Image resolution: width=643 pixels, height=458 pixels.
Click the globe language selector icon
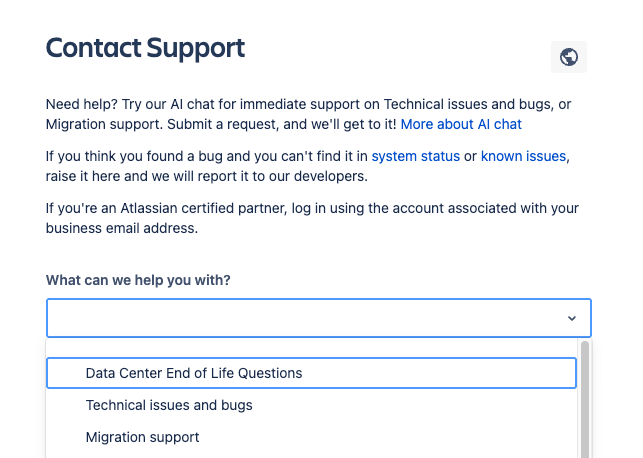(x=568, y=57)
